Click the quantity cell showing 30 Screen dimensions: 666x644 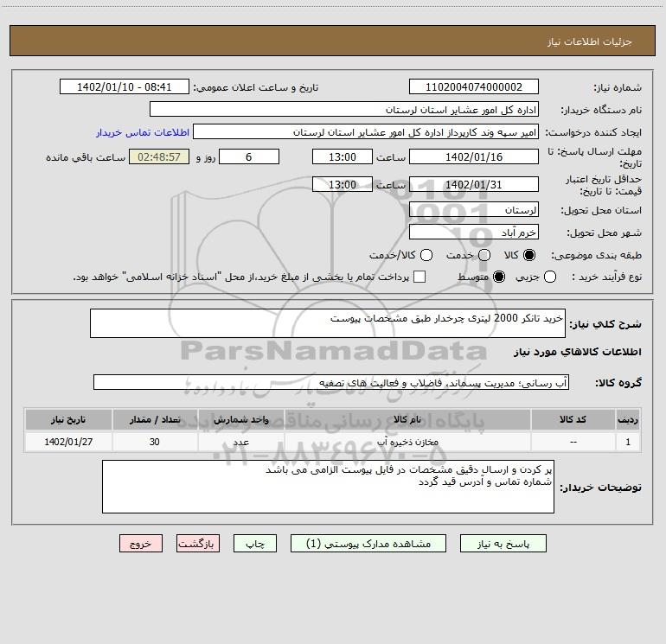pyautogui.click(x=155, y=442)
